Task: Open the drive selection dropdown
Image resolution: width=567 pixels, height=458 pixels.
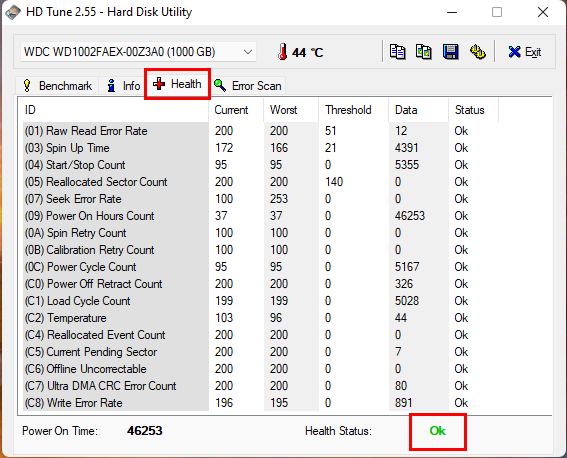Action: pos(138,52)
